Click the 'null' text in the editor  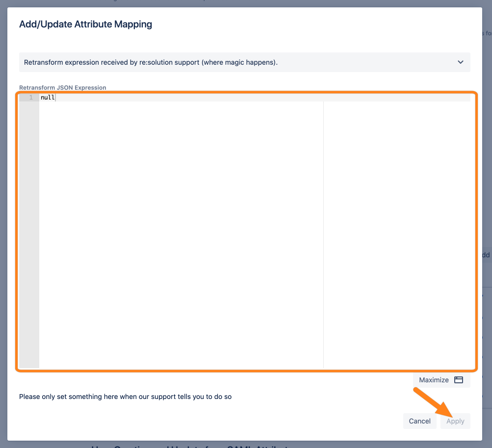tap(47, 98)
